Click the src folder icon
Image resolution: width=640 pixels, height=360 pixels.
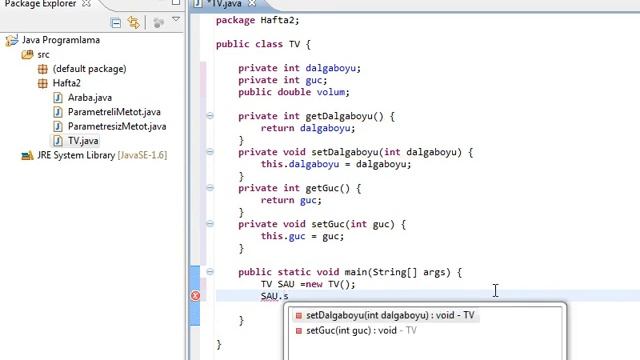pyautogui.click(x=27, y=54)
